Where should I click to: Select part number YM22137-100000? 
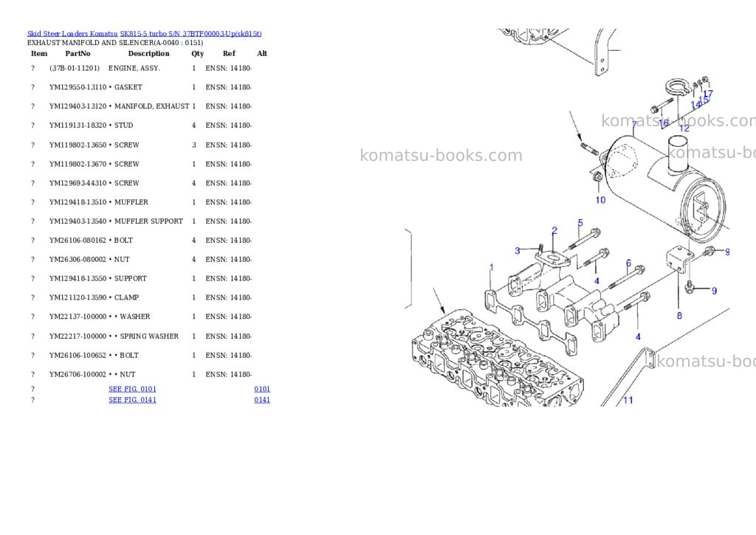click(78, 317)
